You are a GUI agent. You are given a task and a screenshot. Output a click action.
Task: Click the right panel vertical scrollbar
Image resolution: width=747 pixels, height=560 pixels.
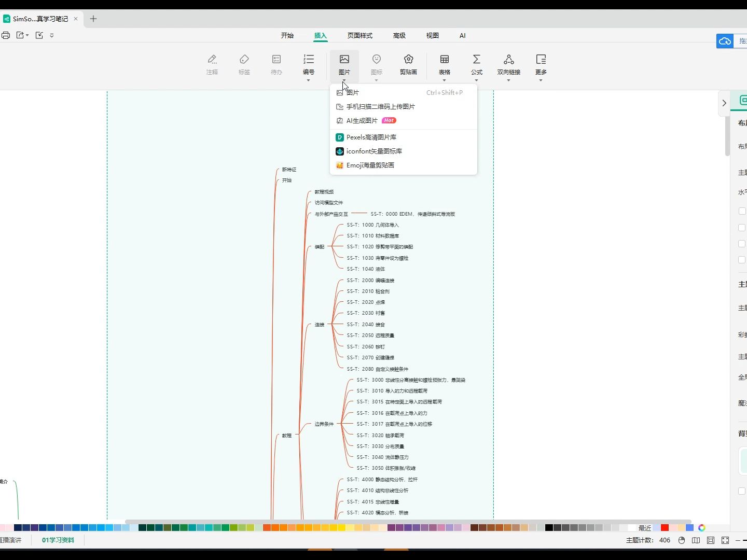pos(727,136)
